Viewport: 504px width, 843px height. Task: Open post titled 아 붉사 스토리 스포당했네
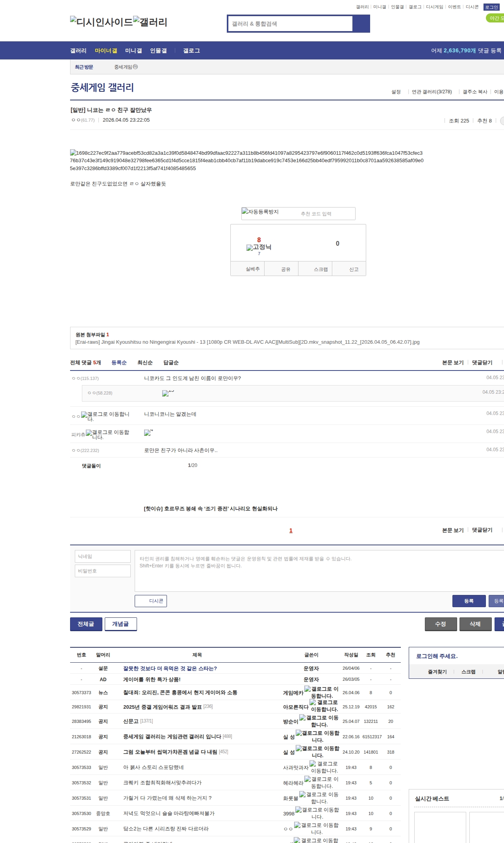pyautogui.click(x=154, y=767)
